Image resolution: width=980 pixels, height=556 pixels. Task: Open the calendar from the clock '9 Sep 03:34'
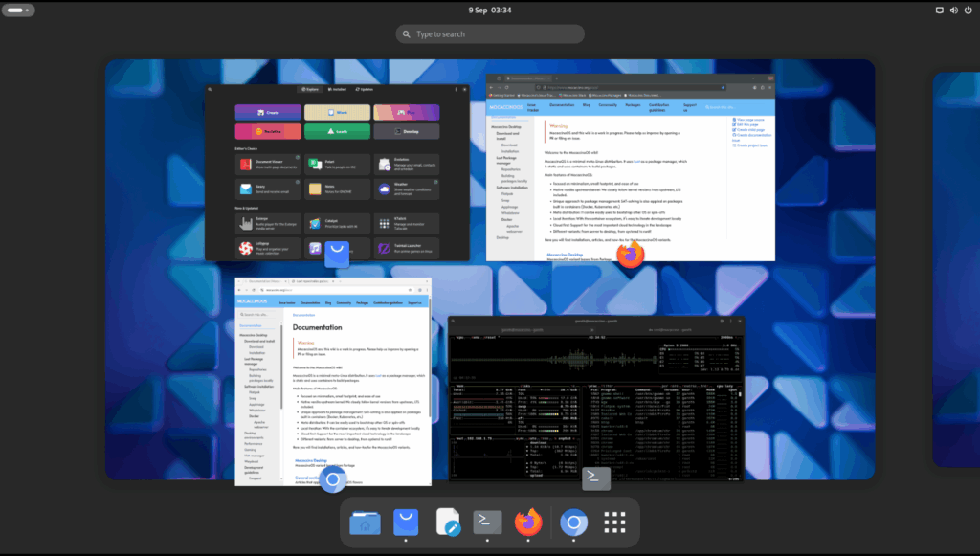490,10
